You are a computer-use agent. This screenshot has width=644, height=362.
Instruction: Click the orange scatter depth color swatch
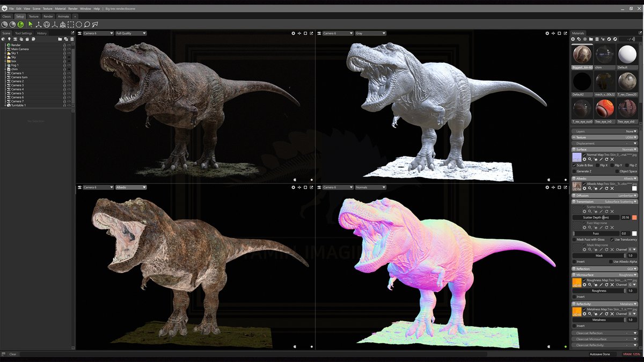634,217
